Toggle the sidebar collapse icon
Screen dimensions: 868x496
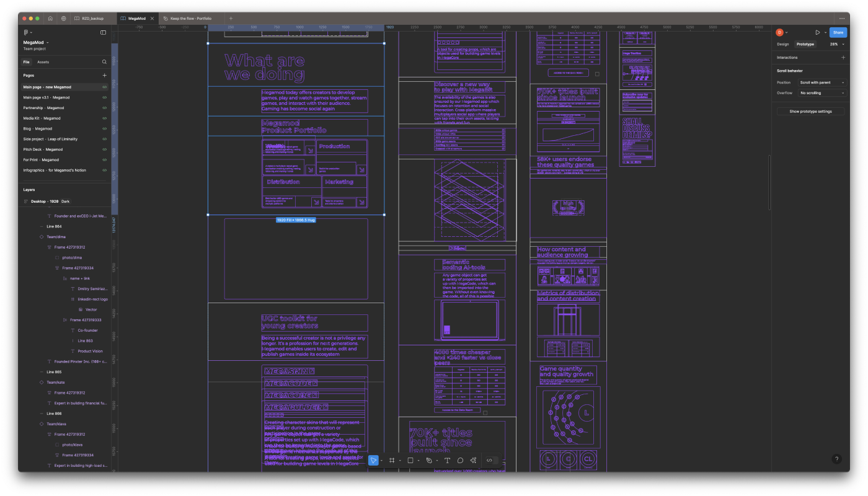coord(103,32)
